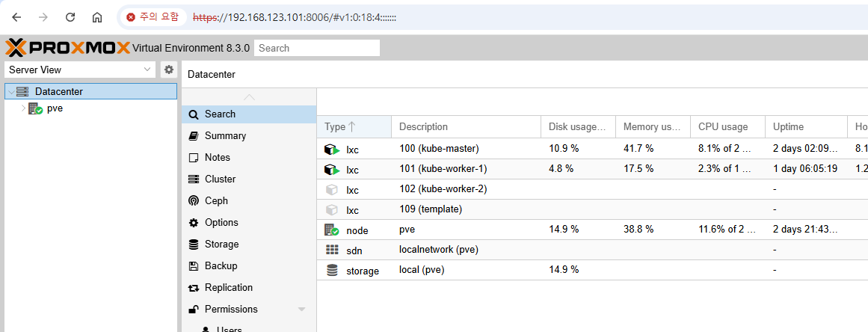Select the 'localnetwork (pve)' row

click(x=592, y=250)
